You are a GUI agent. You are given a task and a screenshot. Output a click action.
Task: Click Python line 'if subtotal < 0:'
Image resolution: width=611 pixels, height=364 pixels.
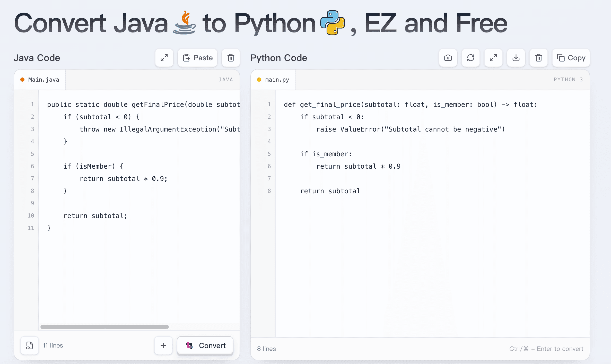click(x=332, y=117)
